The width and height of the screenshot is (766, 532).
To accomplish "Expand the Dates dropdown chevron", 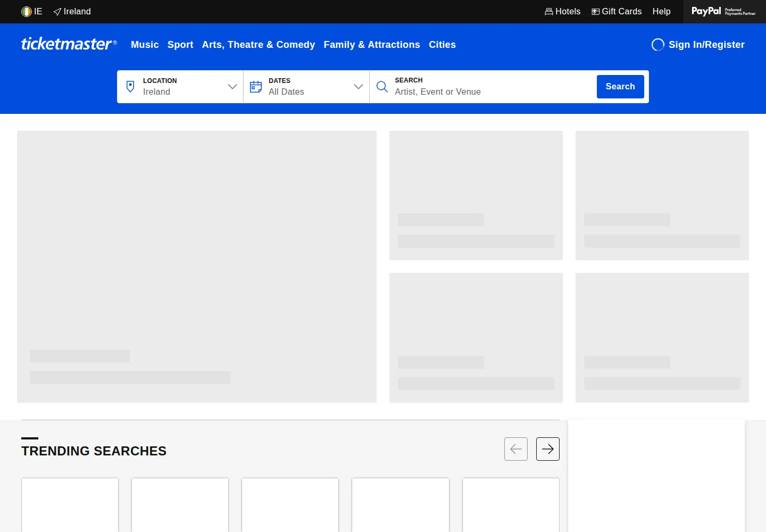I will tap(359, 87).
